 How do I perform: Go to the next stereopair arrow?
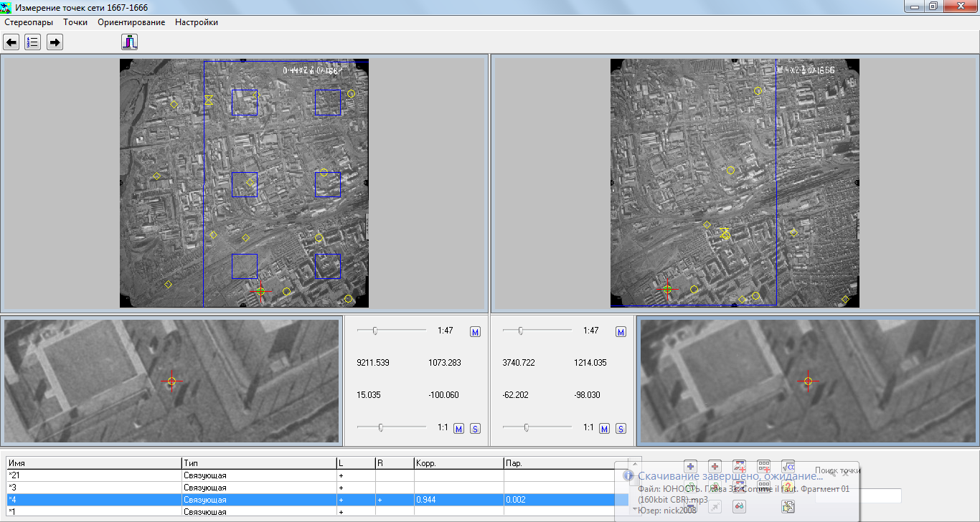(x=55, y=42)
